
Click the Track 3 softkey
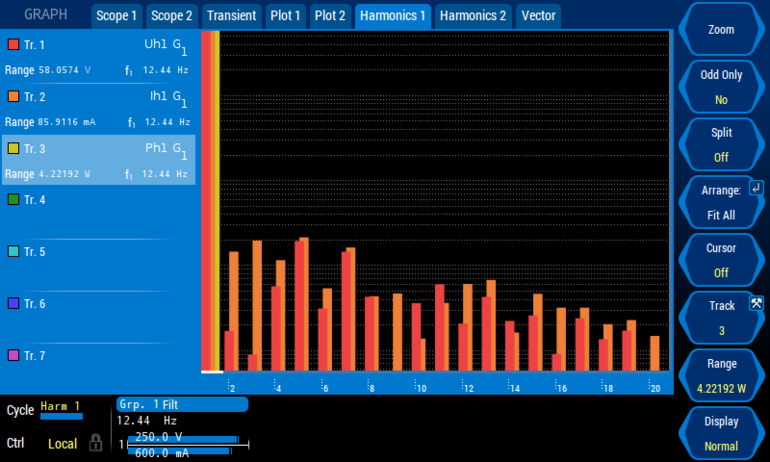[721, 318]
